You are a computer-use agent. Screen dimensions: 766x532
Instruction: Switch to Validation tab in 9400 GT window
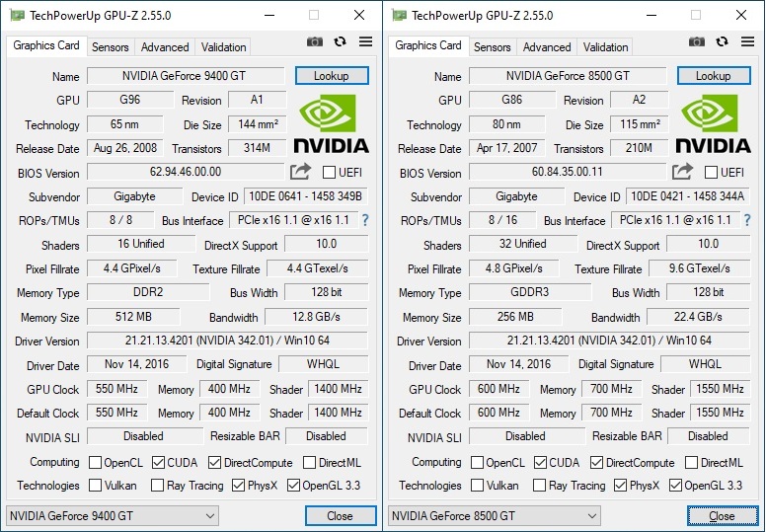(x=224, y=47)
